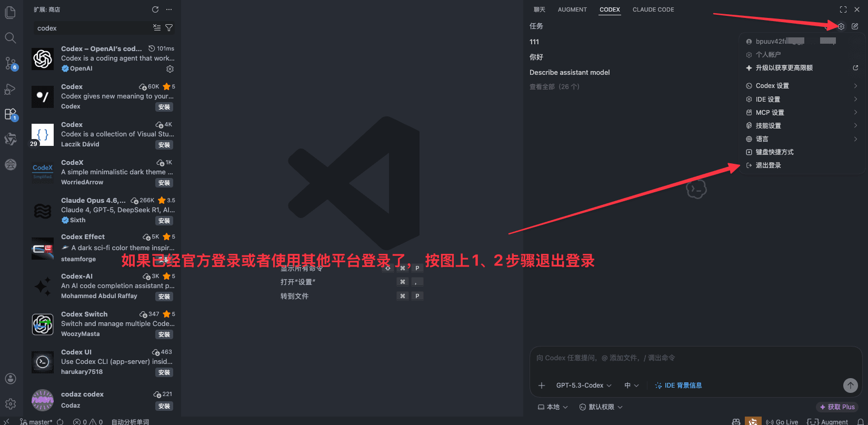Open the Search view in activity bar
Screen dimensions: 868x425
tap(10, 38)
